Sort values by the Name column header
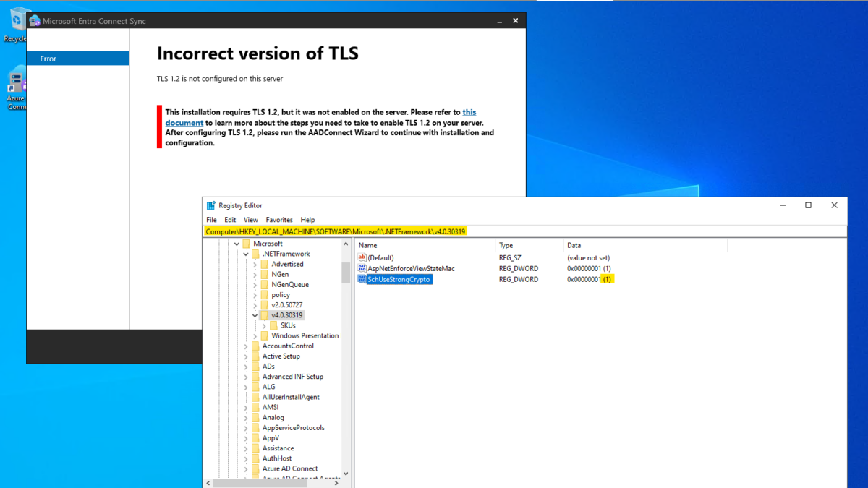Viewport: 868px width, 488px height. 425,245
